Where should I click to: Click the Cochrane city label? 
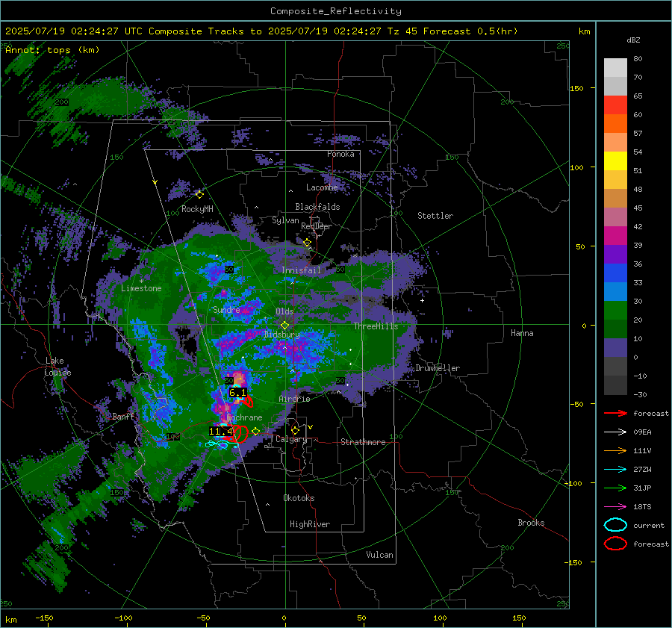click(244, 417)
